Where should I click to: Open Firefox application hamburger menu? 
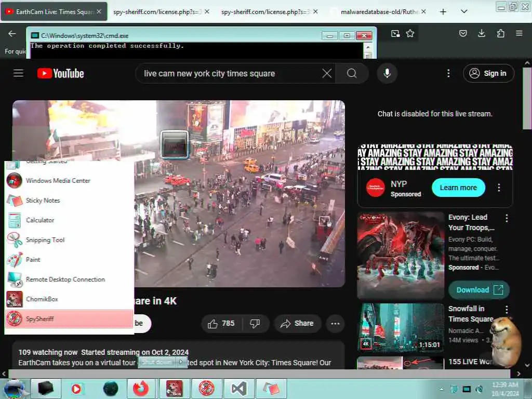tap(519, 33)
